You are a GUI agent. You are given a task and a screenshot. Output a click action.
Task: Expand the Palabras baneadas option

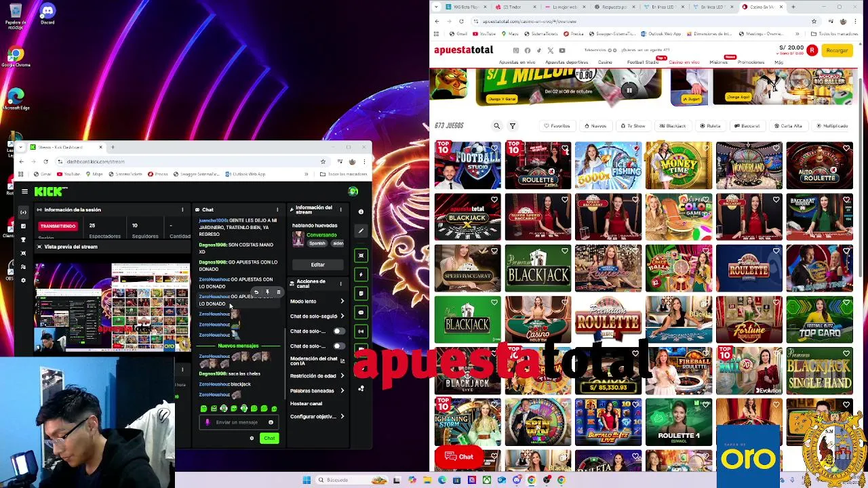(x=342, y=390)
